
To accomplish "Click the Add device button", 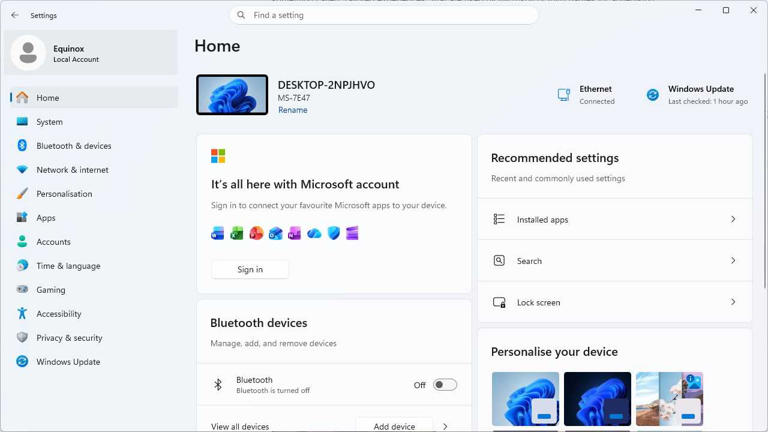I will (394, 426).
